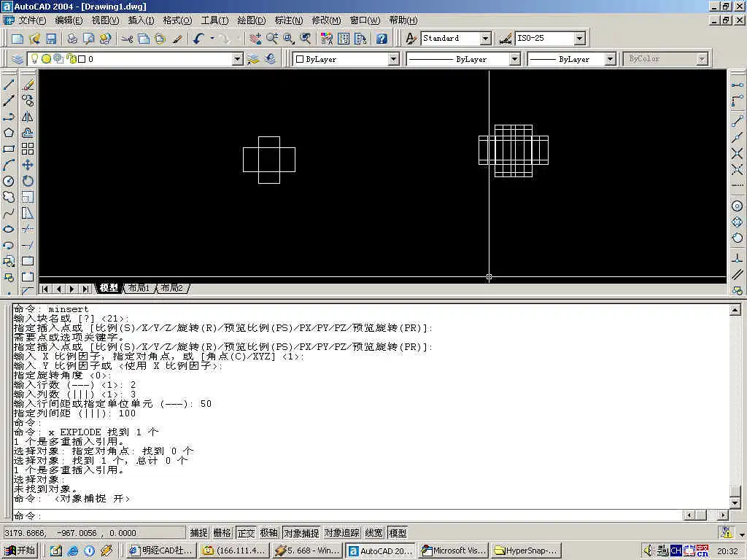Screen dimensions: 747x560
Task: Toggle the 模型 button in the status bar
Action: [x=398, y=533]
